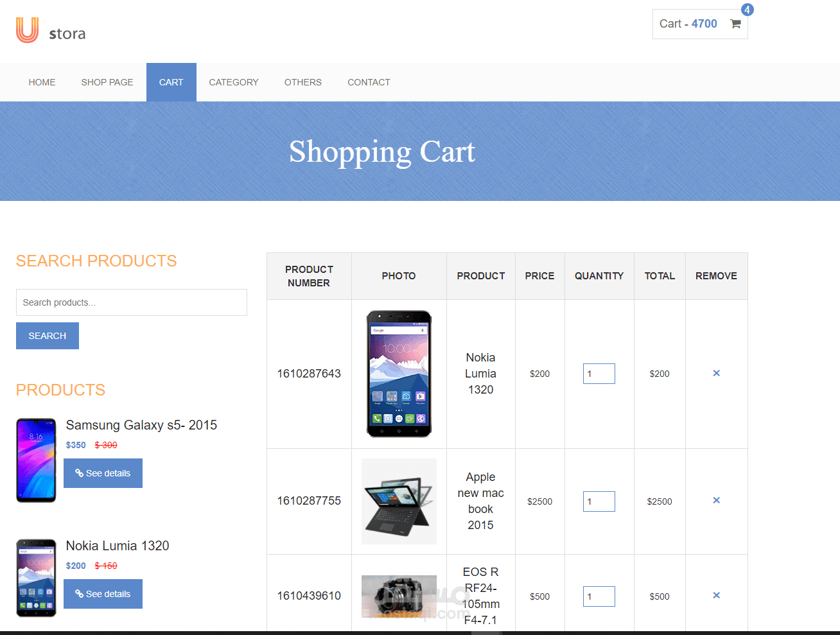The height and width of the screenshot is (635, 840).
Task: Click the Products sidebar heading
Action: pyautogui.click(x=60, y=390)
